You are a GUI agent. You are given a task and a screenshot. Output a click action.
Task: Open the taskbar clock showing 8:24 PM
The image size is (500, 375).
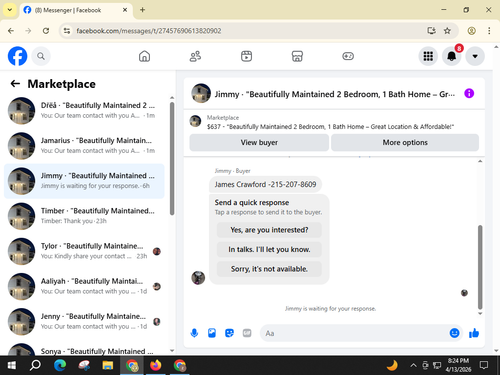458,365
